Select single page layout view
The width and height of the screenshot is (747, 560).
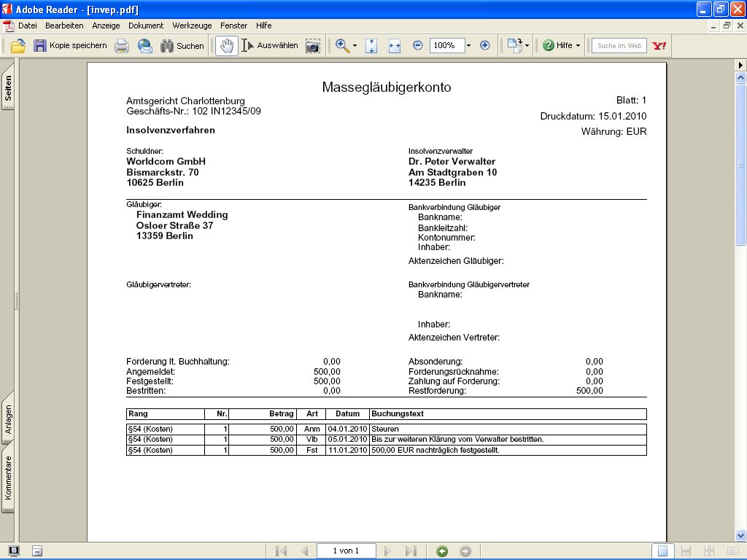[x=662, y=551]
